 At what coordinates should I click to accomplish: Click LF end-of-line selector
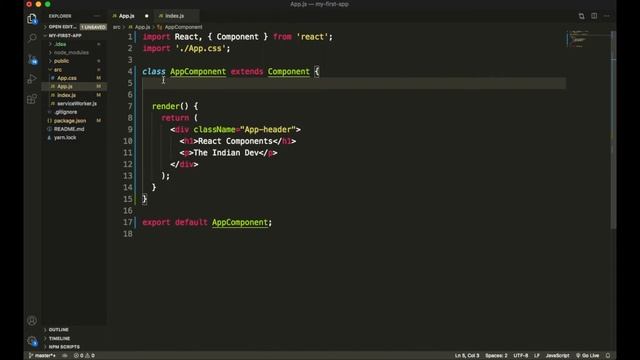point(537,356)
